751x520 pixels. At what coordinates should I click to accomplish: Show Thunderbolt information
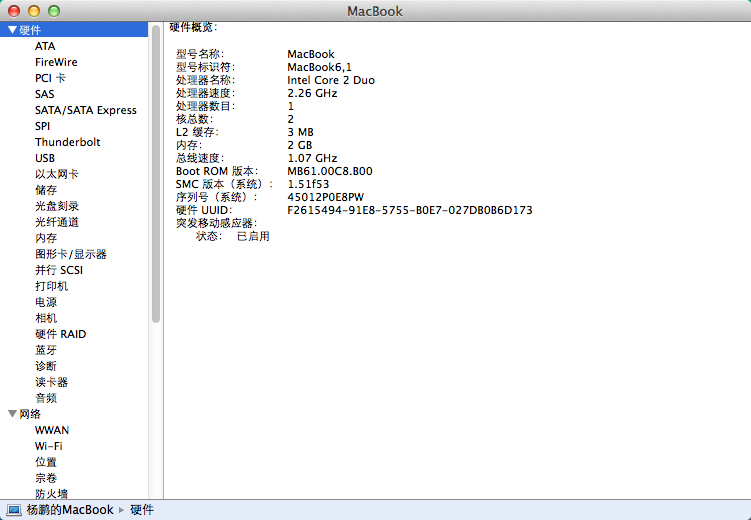[x=68, y=142]
